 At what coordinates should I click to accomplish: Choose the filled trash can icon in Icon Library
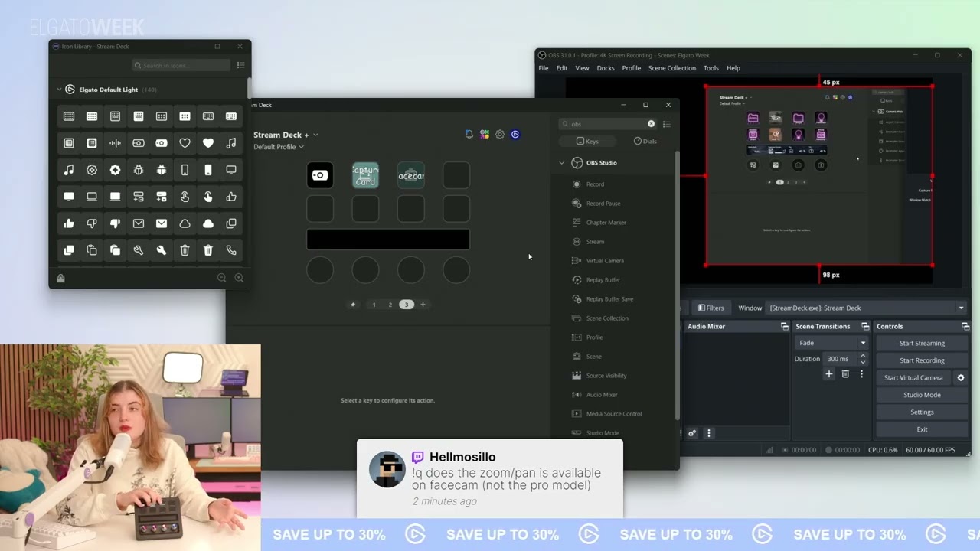[x=208, y=250]
